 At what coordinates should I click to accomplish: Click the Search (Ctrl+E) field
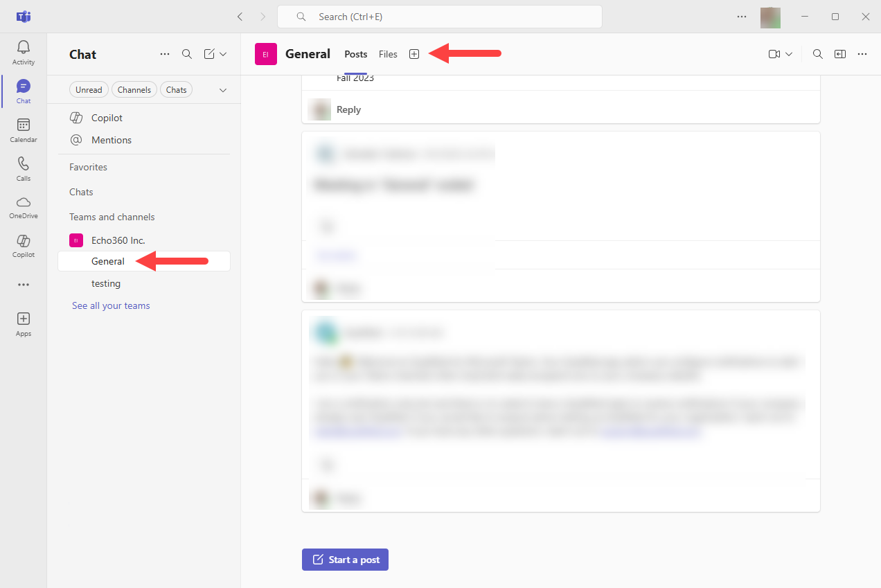[440, 17]
